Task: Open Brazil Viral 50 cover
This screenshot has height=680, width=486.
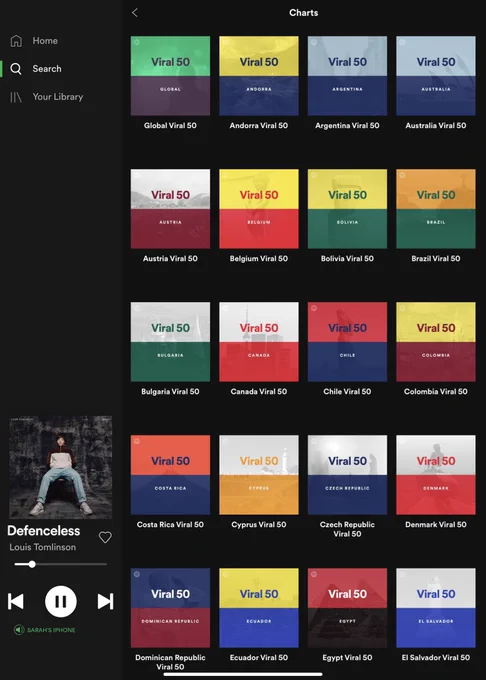Action: tap(436, 209)
